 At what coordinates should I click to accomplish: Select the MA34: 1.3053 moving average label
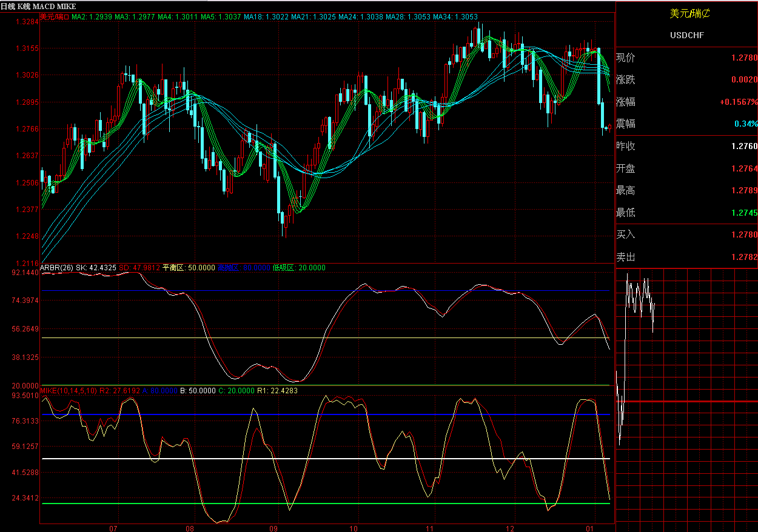click(459, 17)
